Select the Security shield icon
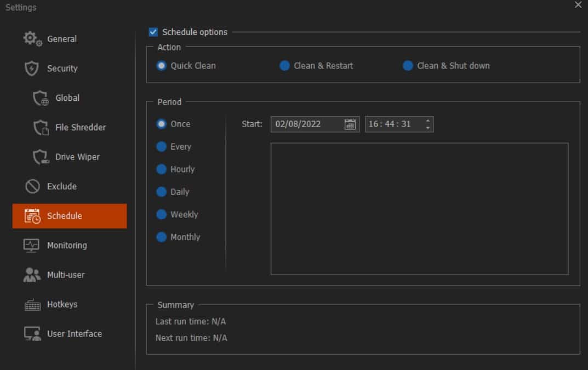 [x=31, y=69]
